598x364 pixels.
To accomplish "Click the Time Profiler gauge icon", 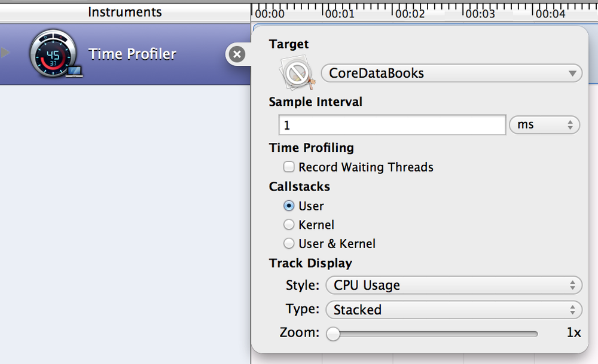I will [x=53, y=55].
